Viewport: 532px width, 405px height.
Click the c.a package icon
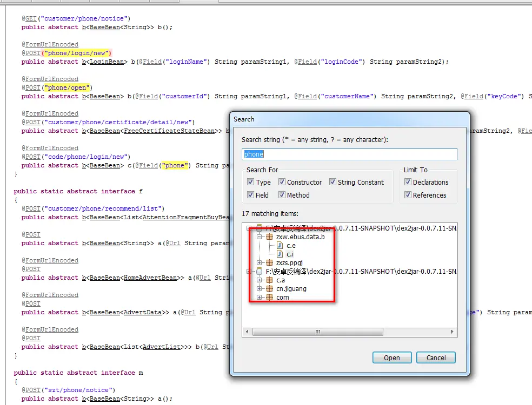269,280
